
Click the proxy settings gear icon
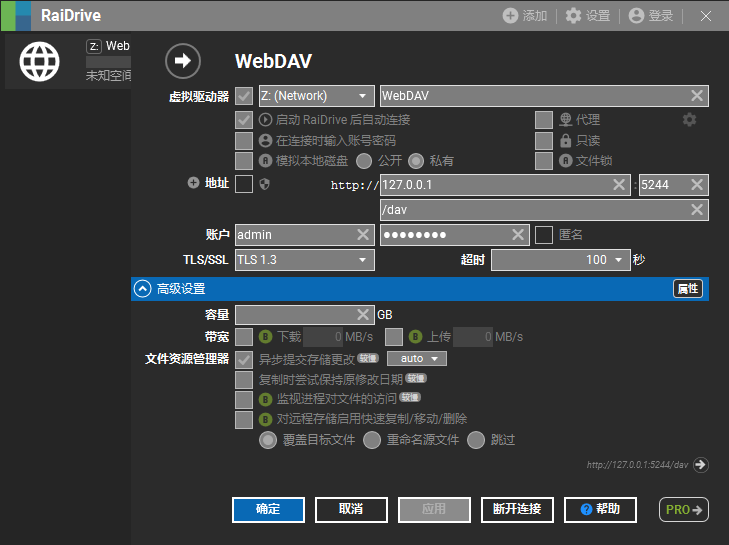tap(689, 120)
